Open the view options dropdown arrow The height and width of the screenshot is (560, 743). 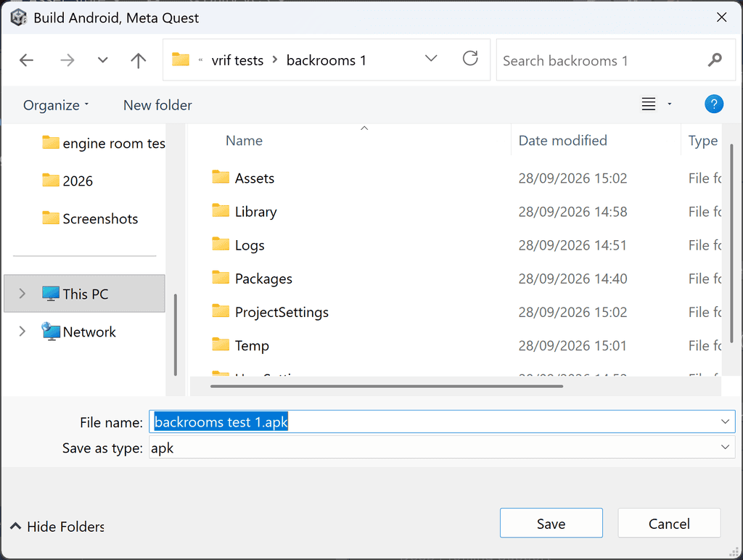click(x=670, y=104)
